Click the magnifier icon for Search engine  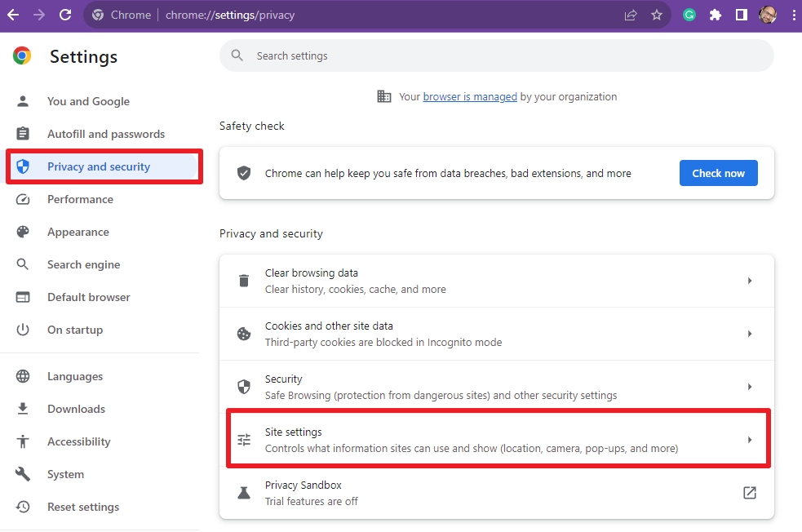[x=23, y=264]
